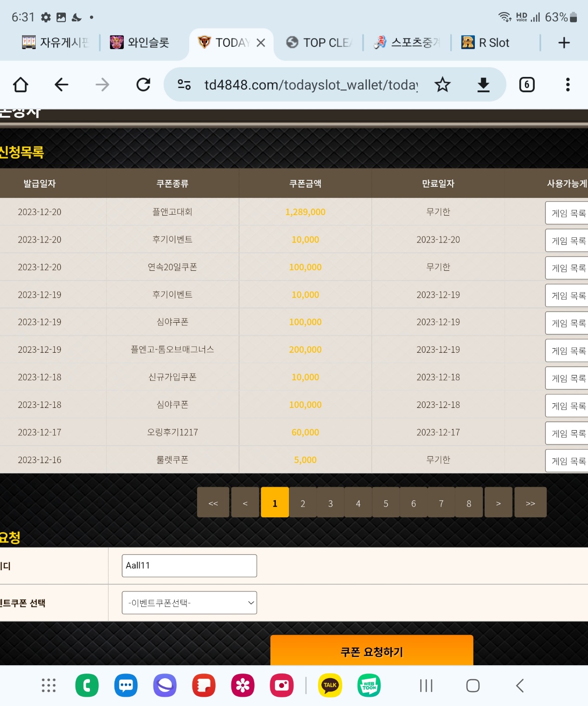Screen dimensions: 588x706
Task: Open the Phone app in taskbar
Action: [x=87, y=686]
